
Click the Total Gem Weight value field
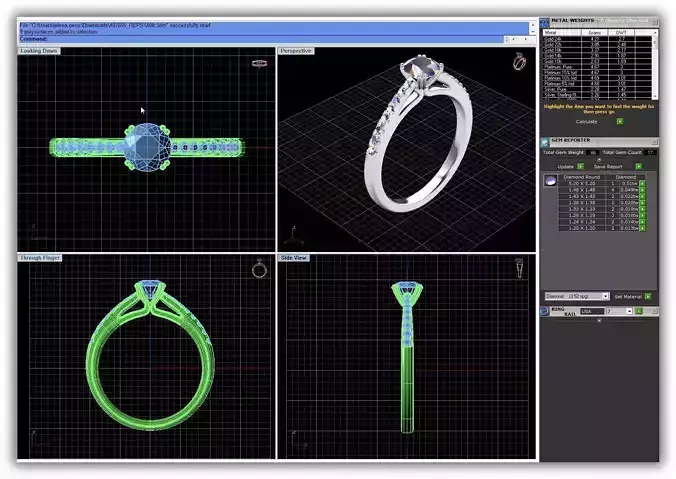point(593,152)
